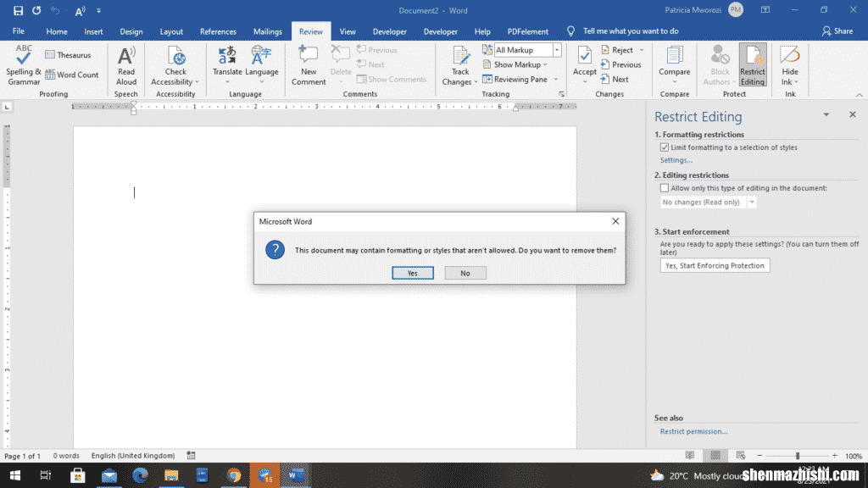Go to Next change in Changes group

[x=615, y=79]
